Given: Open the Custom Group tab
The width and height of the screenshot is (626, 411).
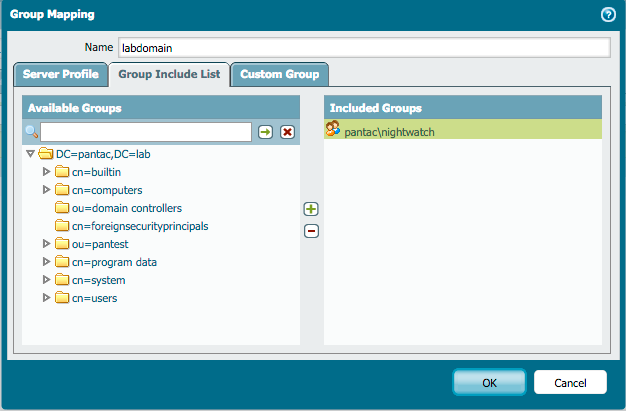Looking at the screenshot, I should click(279, 74).
